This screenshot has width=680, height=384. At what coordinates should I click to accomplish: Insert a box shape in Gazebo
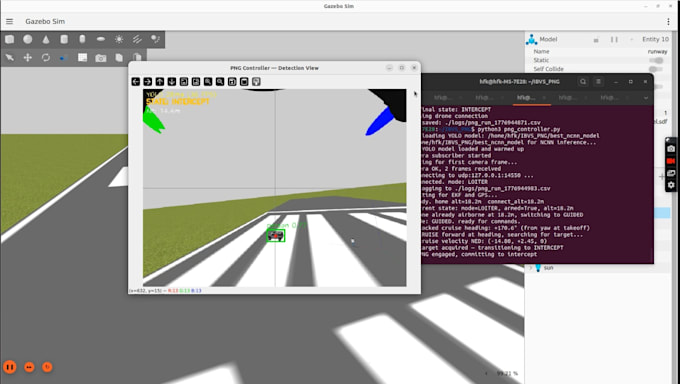(10, 39)
